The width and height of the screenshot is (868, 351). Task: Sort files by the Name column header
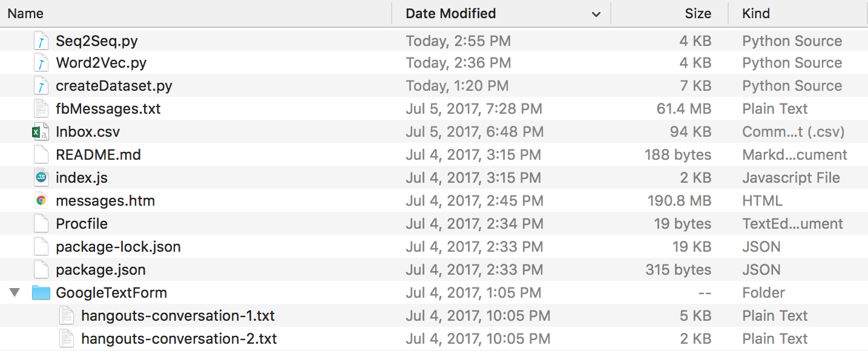click(x=25, y=13)
